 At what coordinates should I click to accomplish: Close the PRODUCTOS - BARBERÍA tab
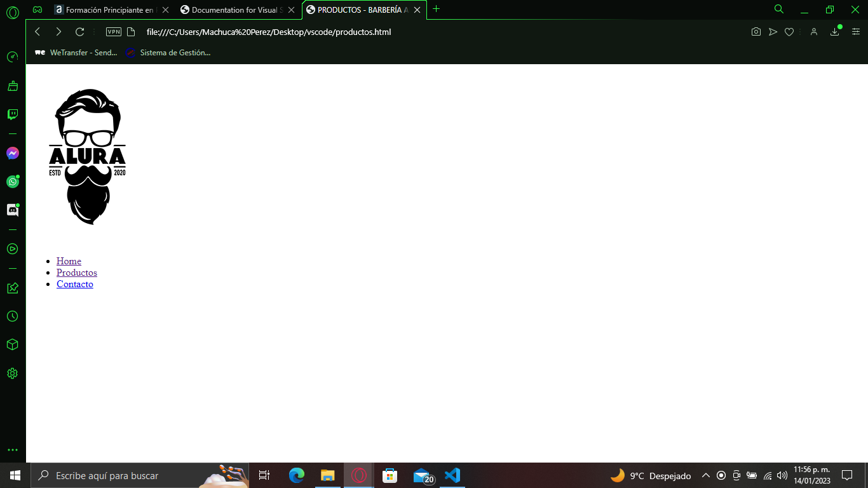click(417, 10)
